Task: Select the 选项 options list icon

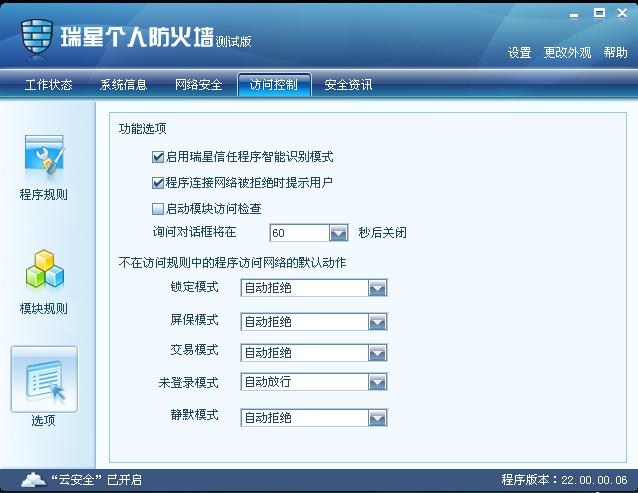Action: click(44, 379)
